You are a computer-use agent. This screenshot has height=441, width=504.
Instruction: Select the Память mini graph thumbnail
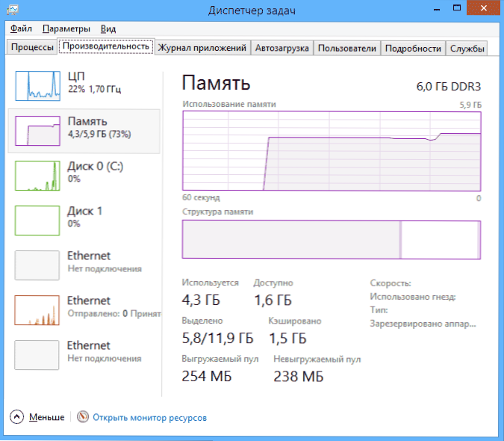[37, 131]
